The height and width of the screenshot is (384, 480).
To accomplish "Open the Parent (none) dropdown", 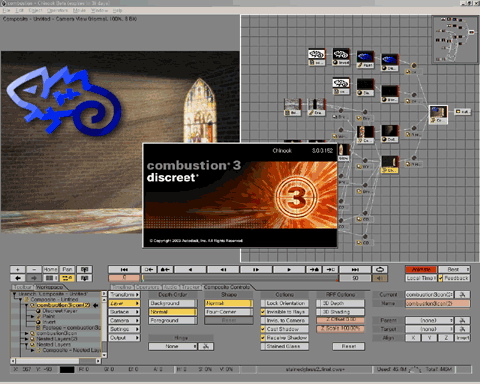I will tap(429, 320).
